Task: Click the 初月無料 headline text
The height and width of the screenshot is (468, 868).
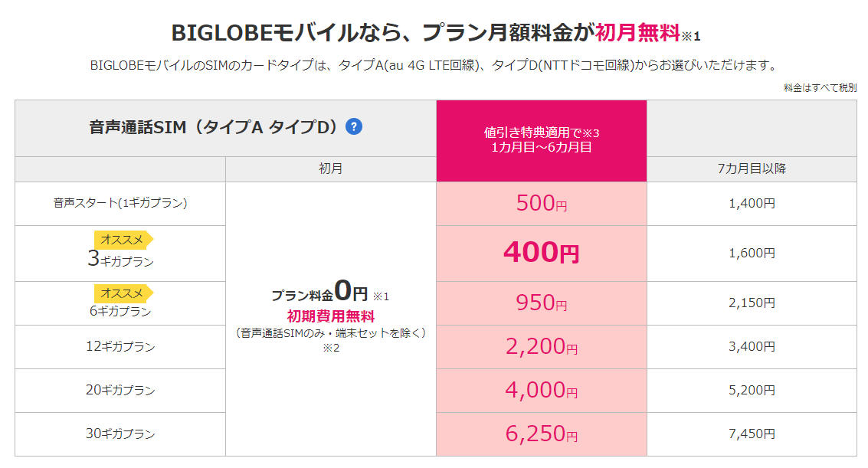Action: [x=637, y=33]
